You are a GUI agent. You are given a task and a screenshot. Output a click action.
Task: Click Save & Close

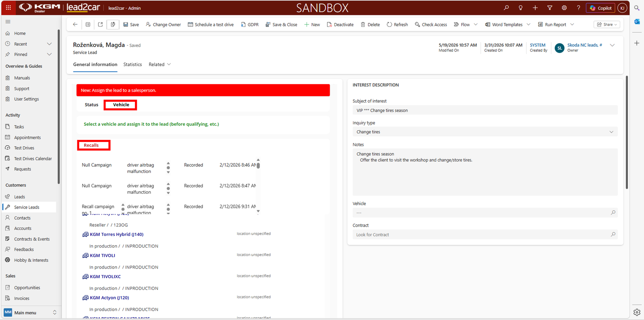click(x=281, y=25)
